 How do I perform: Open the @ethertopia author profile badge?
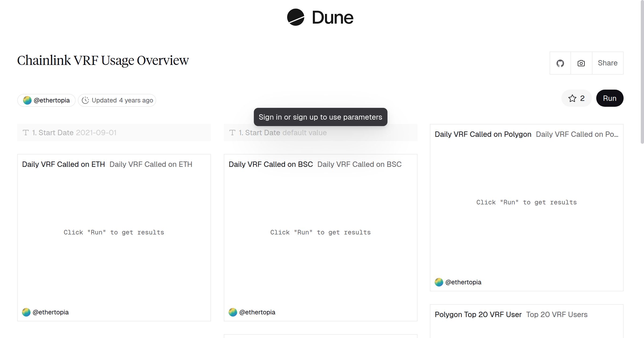[x=52, y=100]
